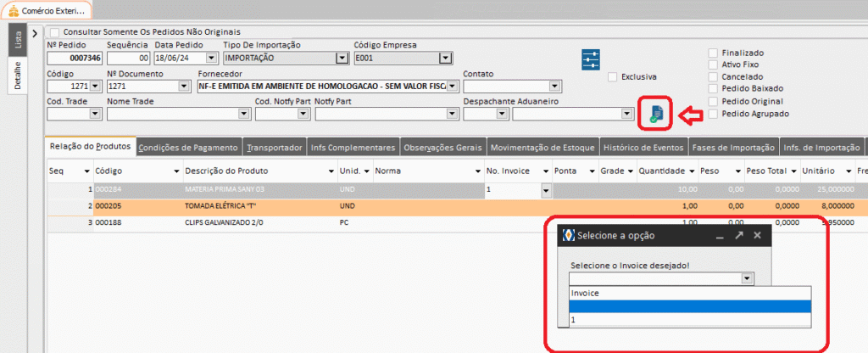868x353 pixels.
Task: Filter the Peso Total column header dropdown
Action: pos(793,171)
